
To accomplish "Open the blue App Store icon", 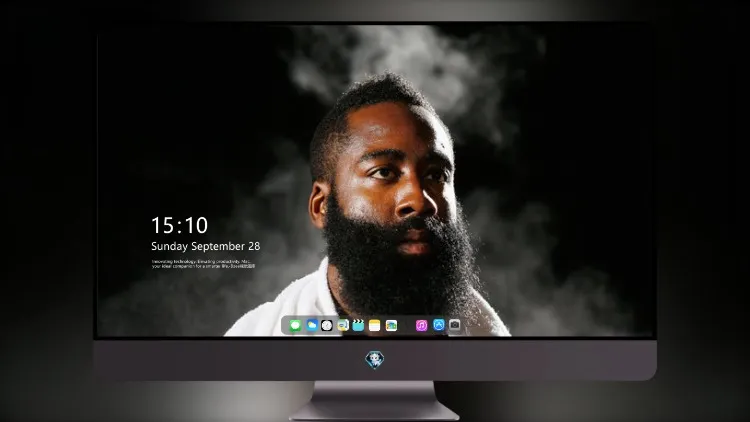I will pyautogui.click(x=439, y=325).
